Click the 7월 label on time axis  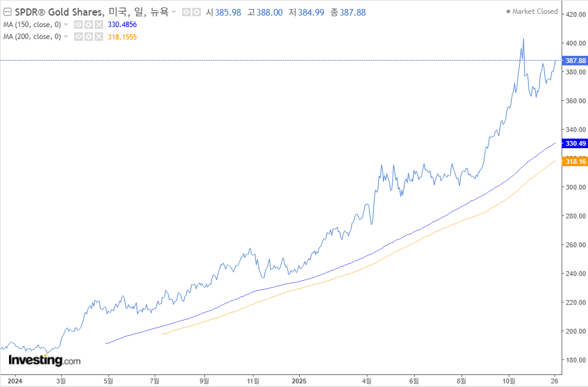(x=155, y=381)
